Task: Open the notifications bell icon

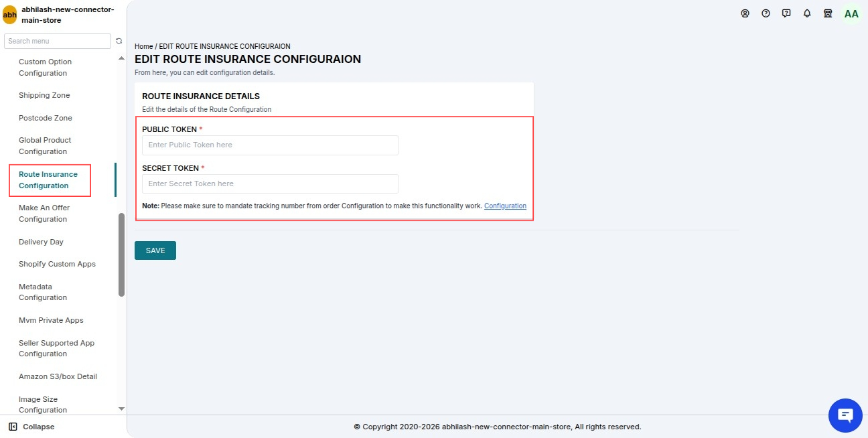Action: pyautogui.click(x=807, y=13)
